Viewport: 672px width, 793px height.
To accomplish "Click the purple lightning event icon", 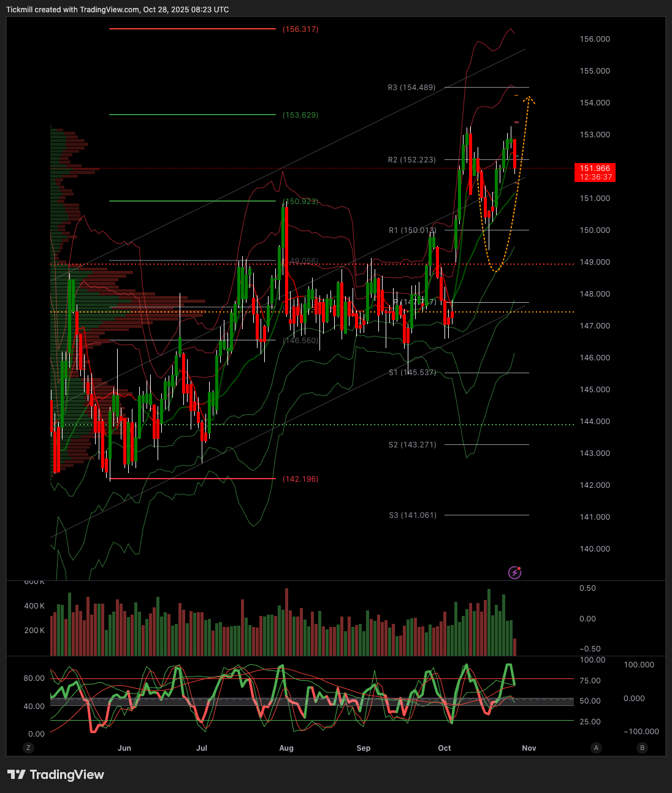I will [515, 572].
